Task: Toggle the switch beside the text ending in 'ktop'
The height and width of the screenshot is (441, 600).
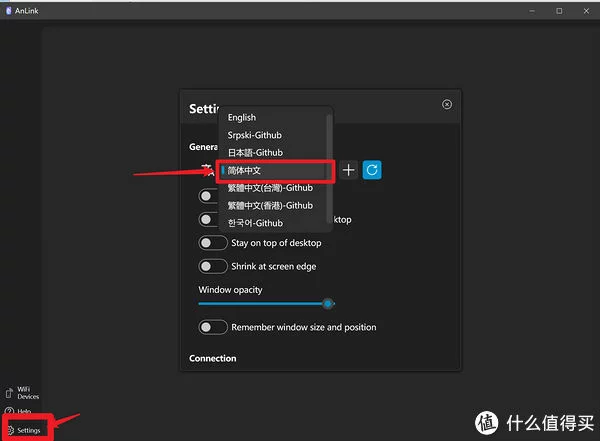Action: click(x=208, y=219)
